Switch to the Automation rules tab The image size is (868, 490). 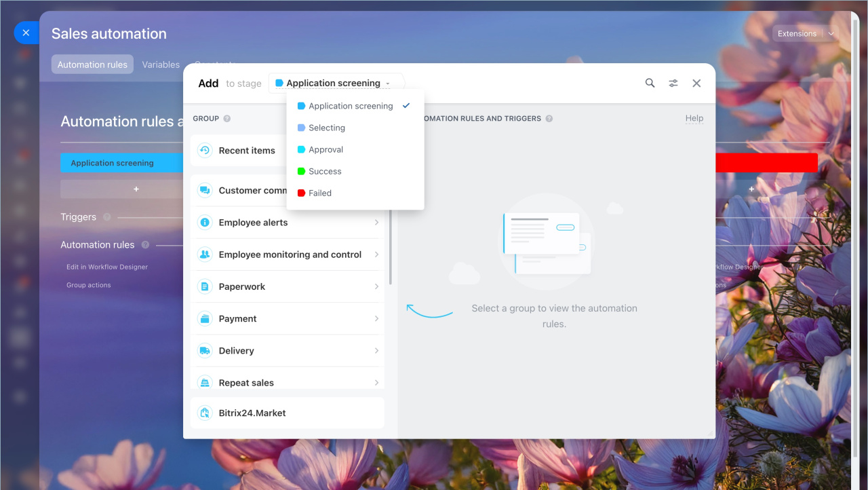92,64
